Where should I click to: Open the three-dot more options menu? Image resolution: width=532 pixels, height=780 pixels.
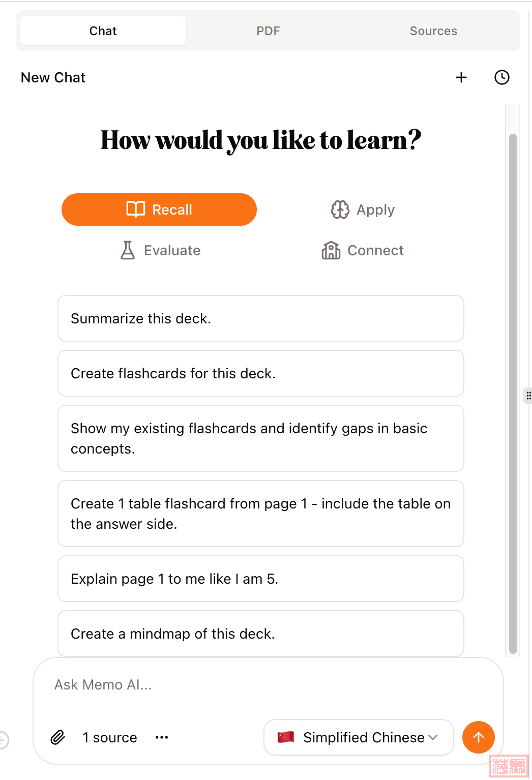(x=162, y=737)
